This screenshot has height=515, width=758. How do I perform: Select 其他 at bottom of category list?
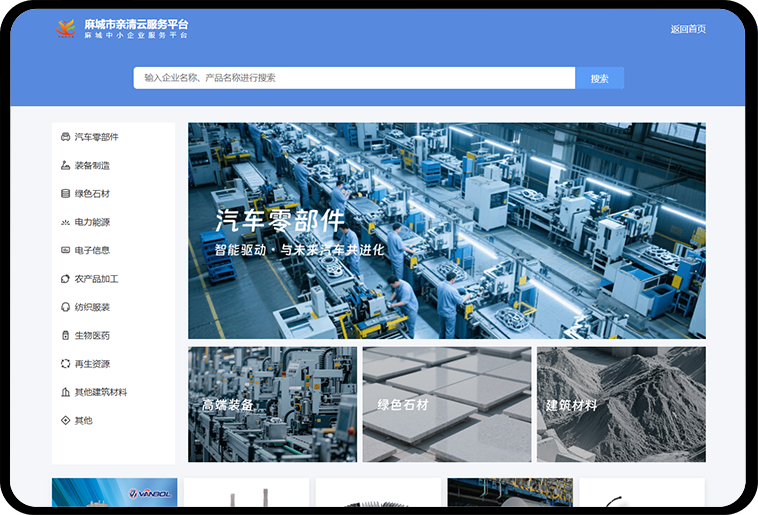[x=83, y=421]
